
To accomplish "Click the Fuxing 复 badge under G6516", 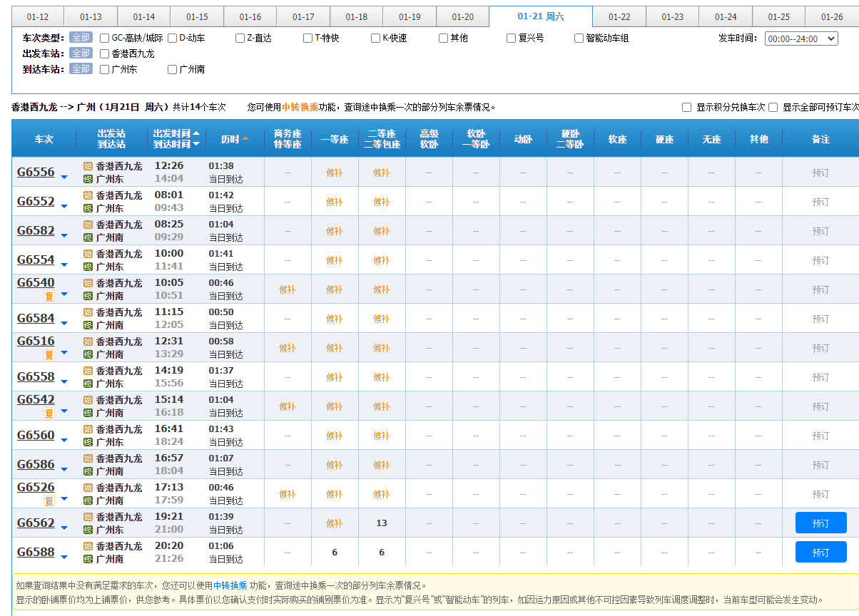I will tap(49, 354).
